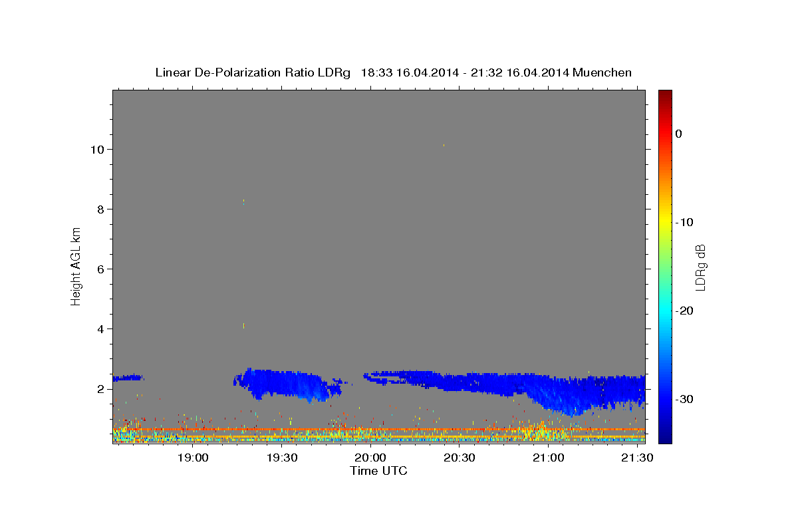Click the 'Height AGL km' axis label
Image resolution: width=798 pixels, height=532 pixels.
(76, 266)
